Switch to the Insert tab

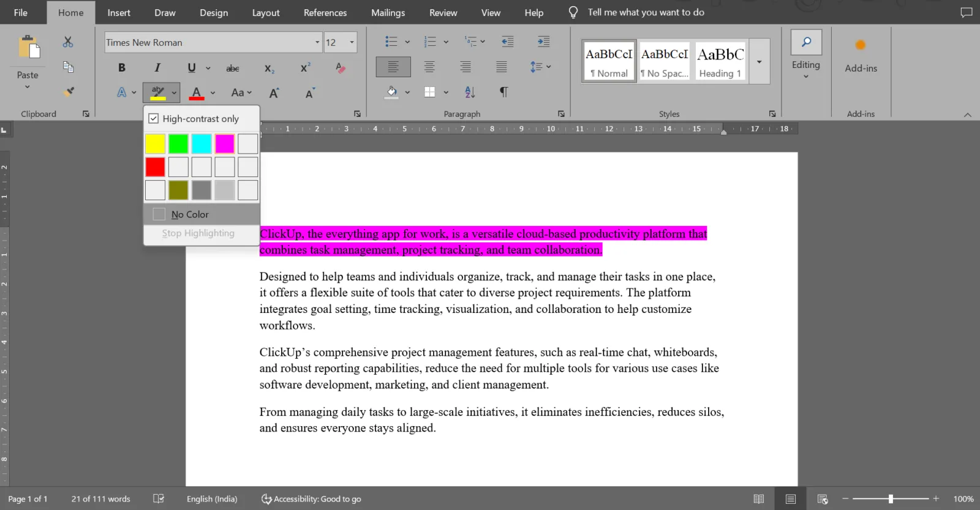(x=119, y=12)
